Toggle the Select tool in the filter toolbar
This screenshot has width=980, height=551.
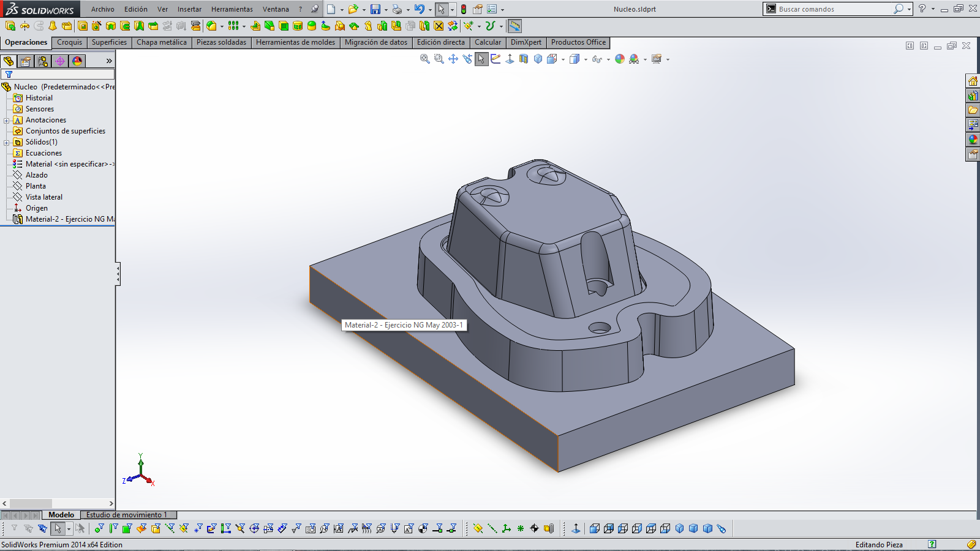tap(58, 528)
